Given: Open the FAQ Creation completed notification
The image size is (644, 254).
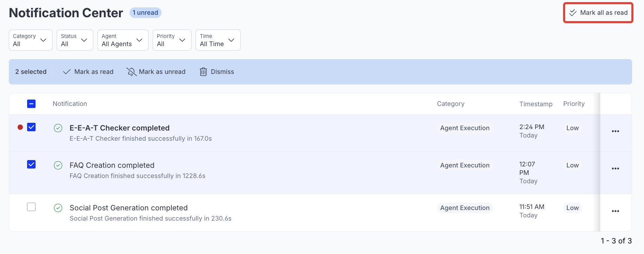Looking at the screenshot, I should pyautogui.click(x=112, y=165).
